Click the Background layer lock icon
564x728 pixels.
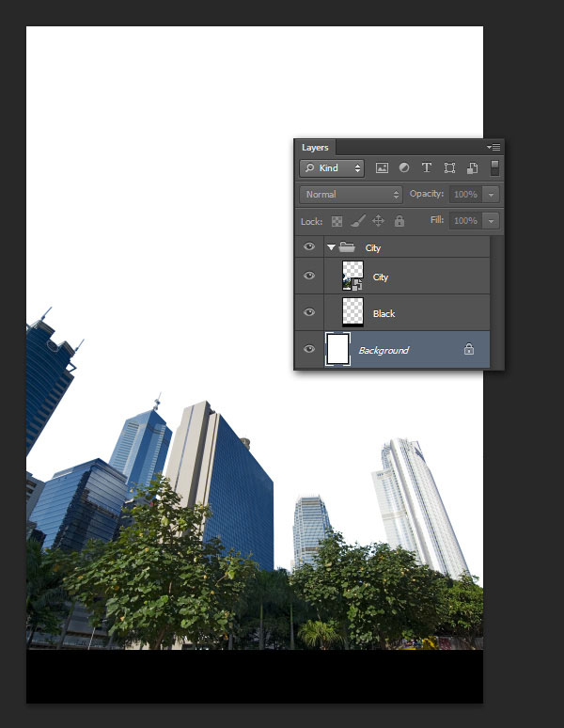click(469, 349)
